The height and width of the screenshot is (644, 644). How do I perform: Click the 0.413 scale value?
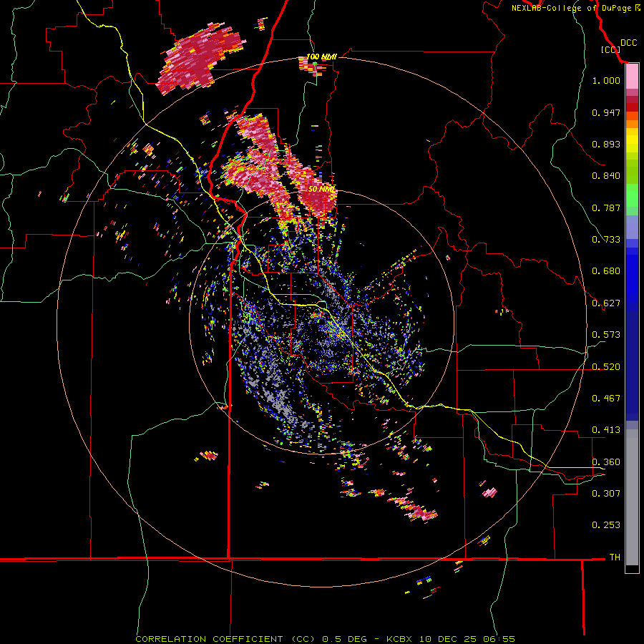[x=606, y=430]
